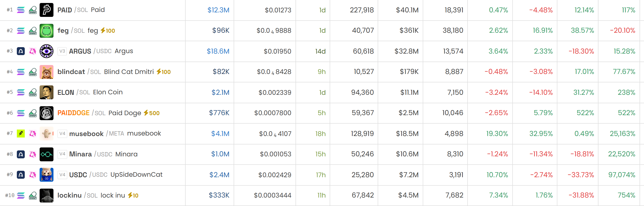
Task: Click the UpSideDownCat token image
Action: click(x=47, y=175)
